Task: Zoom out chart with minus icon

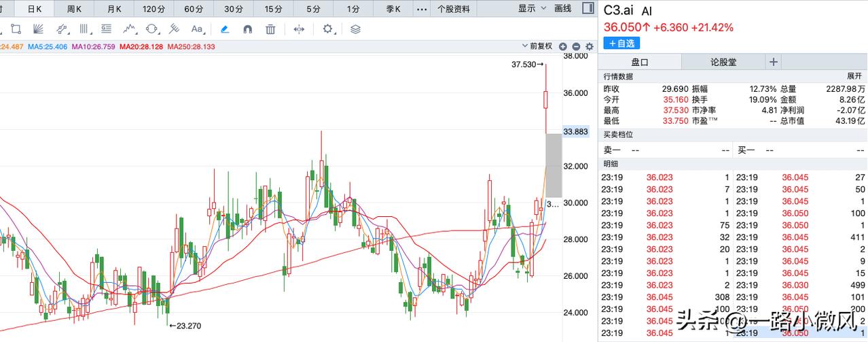Action: click(576, 46)
